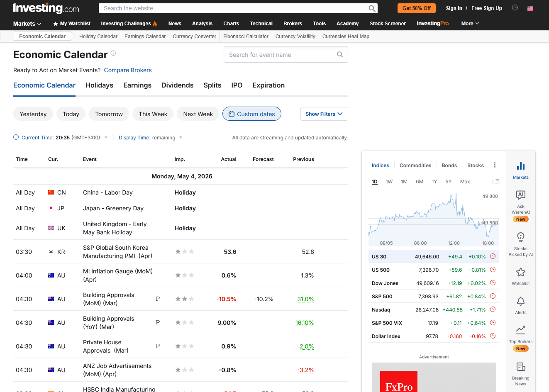Click the Investing.com logo
The image size is (549, 392).
pyautogui.click(x=46, y=8)
